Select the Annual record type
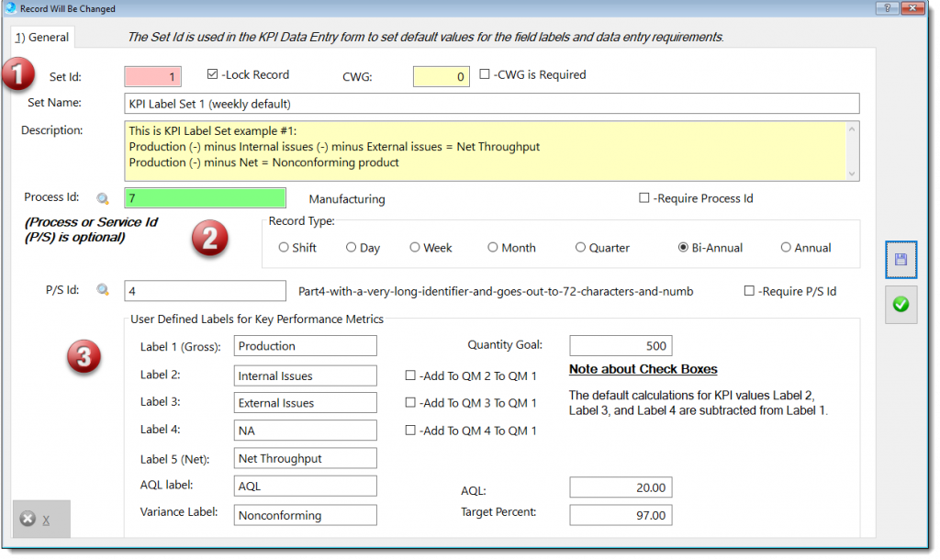 (x=786, y=247)
